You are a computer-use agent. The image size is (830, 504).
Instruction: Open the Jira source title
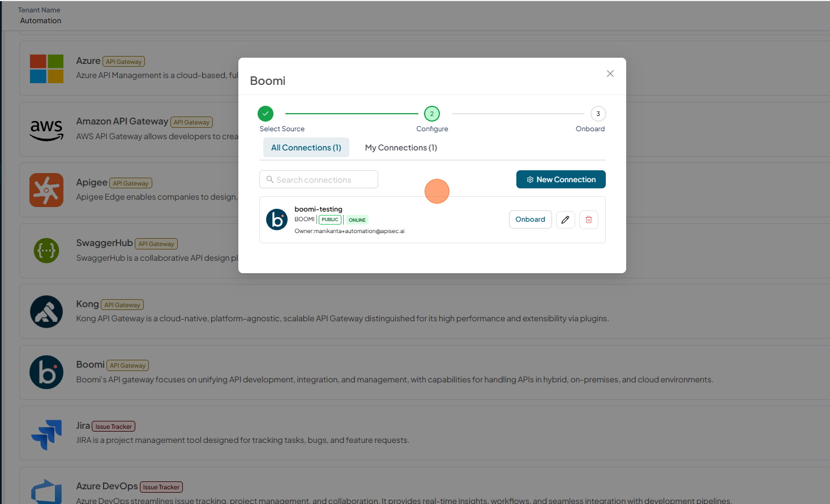coord(83,426)
